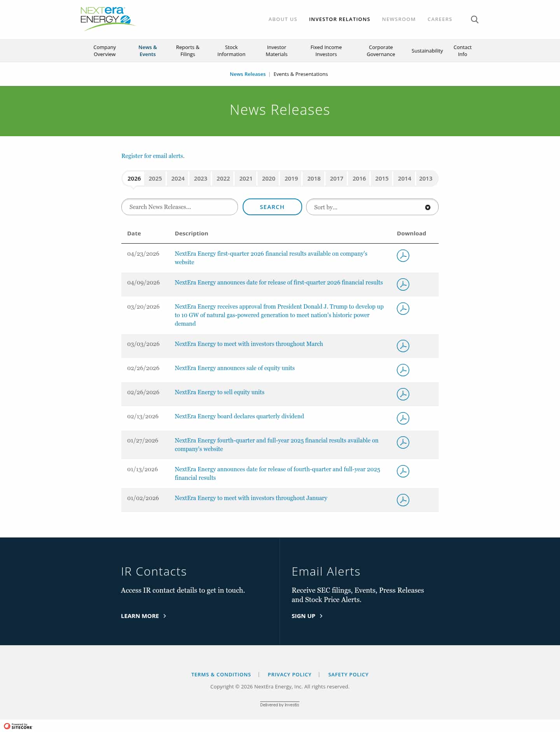Switch to the 2024 year tab
The height and width of the screenshot is (732, 560).
[x=178, y=179]
